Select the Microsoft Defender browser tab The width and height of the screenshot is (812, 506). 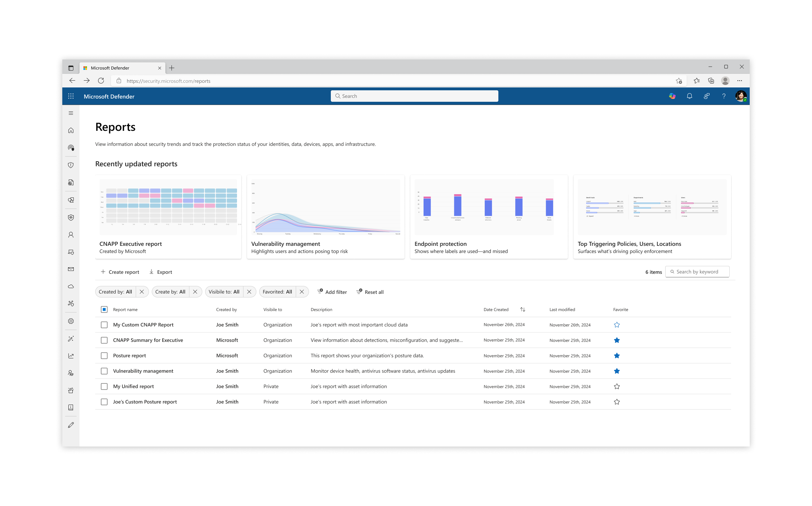tap(118, 68)
